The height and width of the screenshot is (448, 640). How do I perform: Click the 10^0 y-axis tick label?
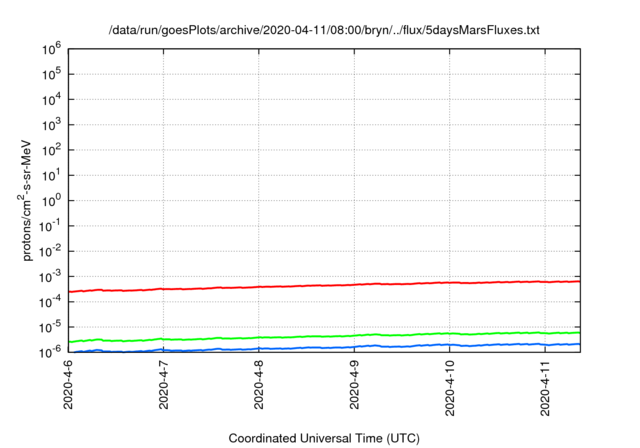[x=51, y=201]
